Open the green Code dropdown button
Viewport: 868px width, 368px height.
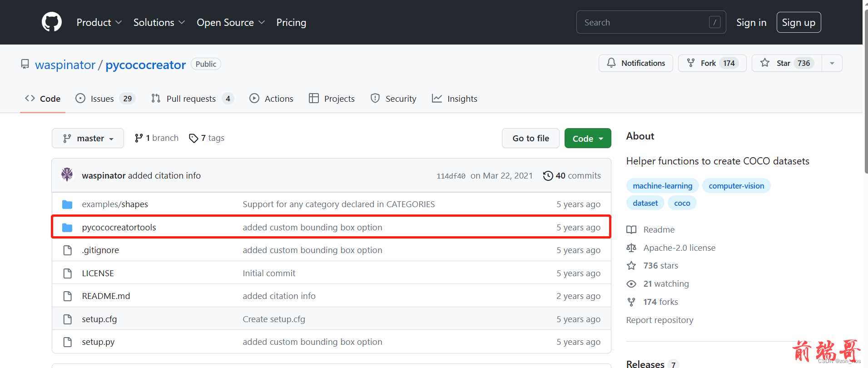point(588,138)
